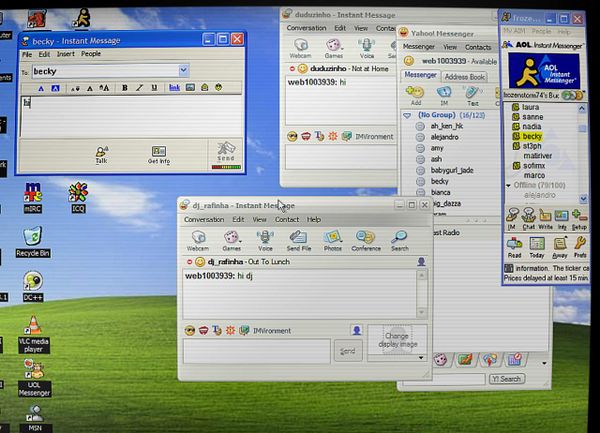This screenshot has height=433, width=600.
Task: Open VLC media player shortcut
Action: [34, 334]
